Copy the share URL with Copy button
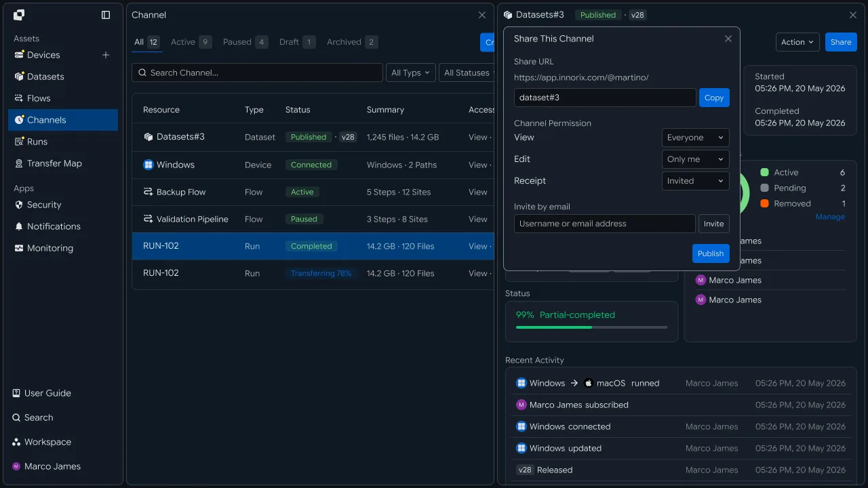Image resolution: width=868 pixels, height=488 pixels. coord(714,98)
